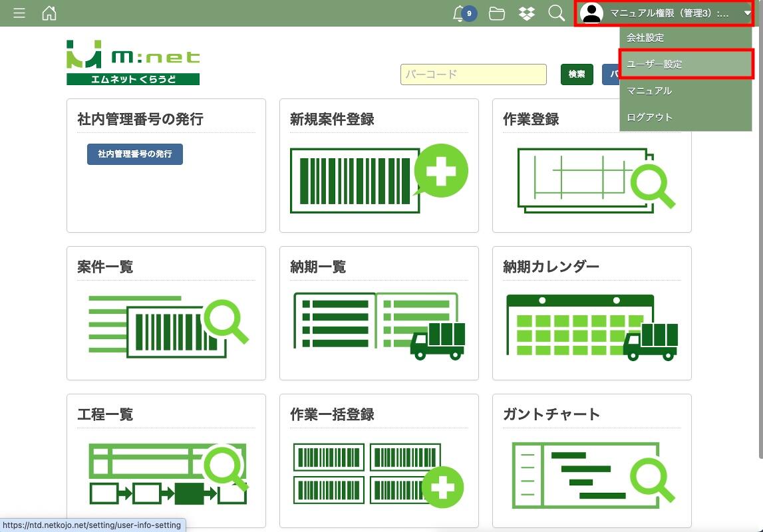Open 作業一括登録 multi-barcode icon
This screenshot has width=763, height=532.
[x=379, y=473]
